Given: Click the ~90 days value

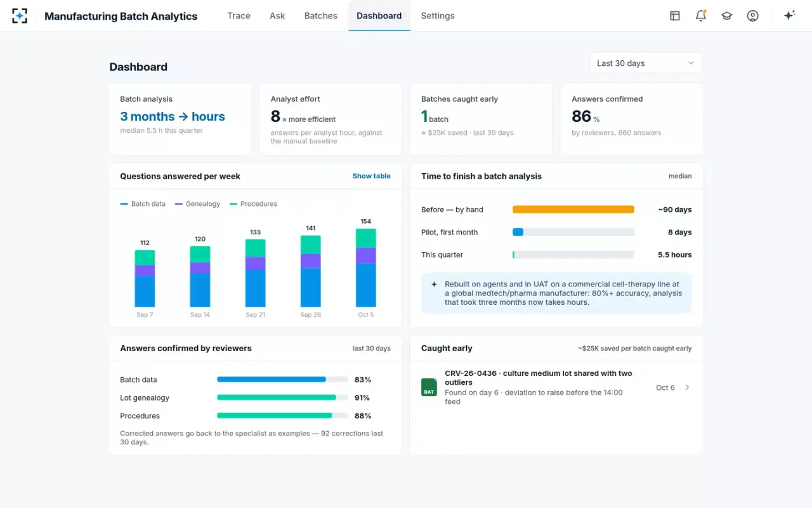Looking at the screenshot, I should click(x=675, y=210).
